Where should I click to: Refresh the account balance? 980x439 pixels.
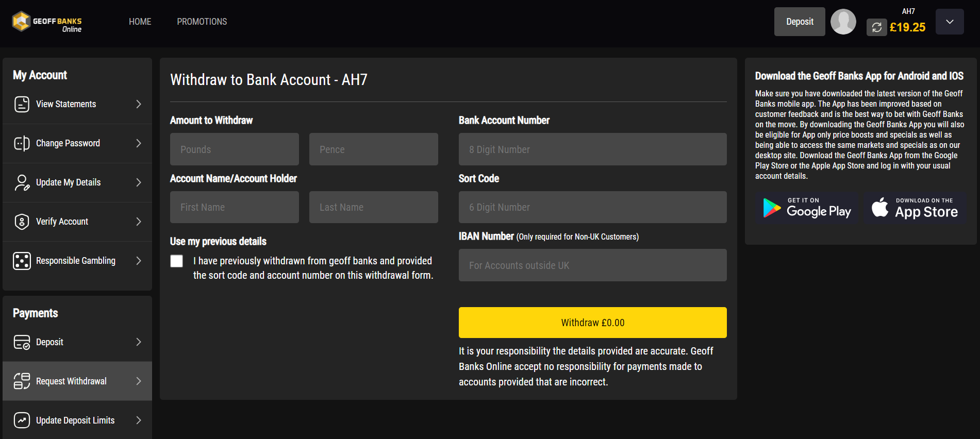pos(876,27)
